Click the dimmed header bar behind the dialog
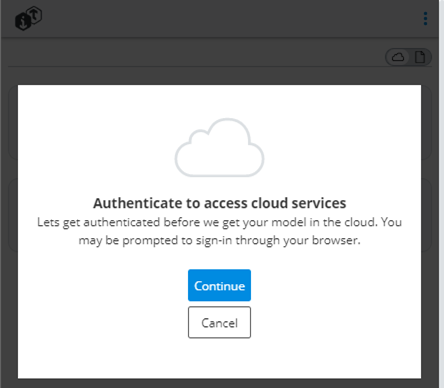 [x=219, y=19]
